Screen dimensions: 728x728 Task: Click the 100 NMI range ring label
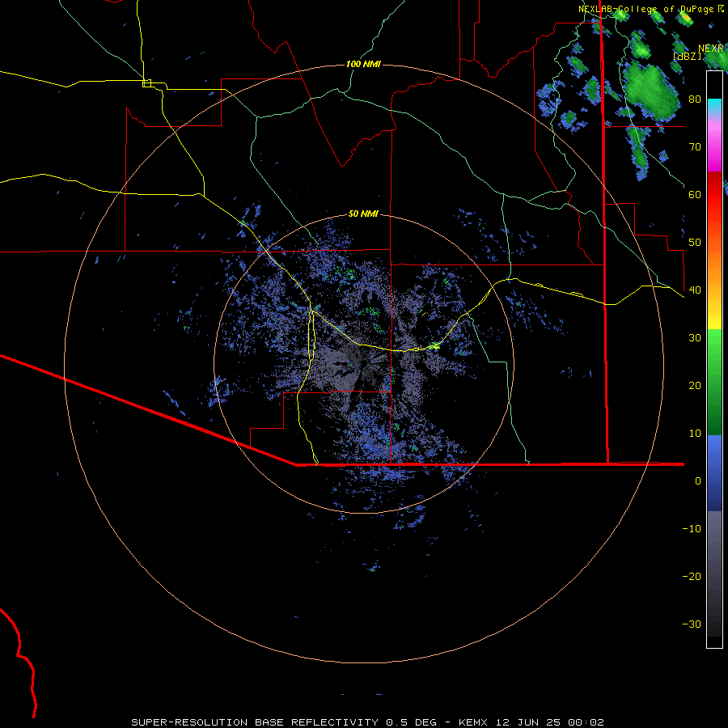click(363, 64)
